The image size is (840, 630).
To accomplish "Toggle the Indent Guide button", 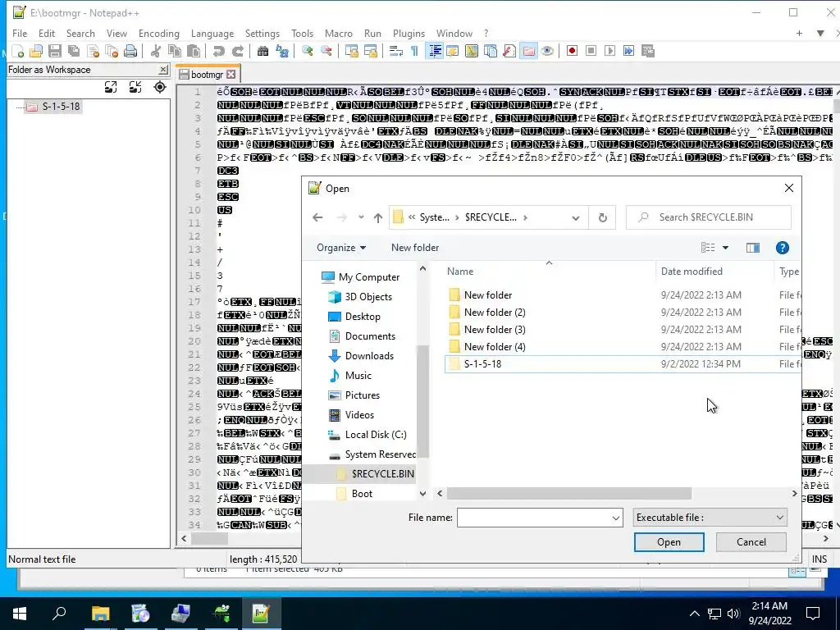I will (435, 51).
